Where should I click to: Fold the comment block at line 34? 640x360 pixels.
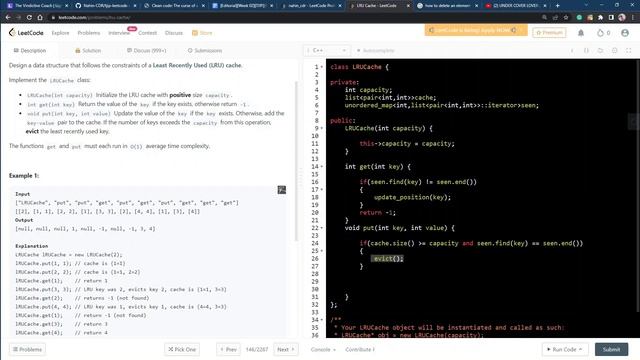(322, 320)
